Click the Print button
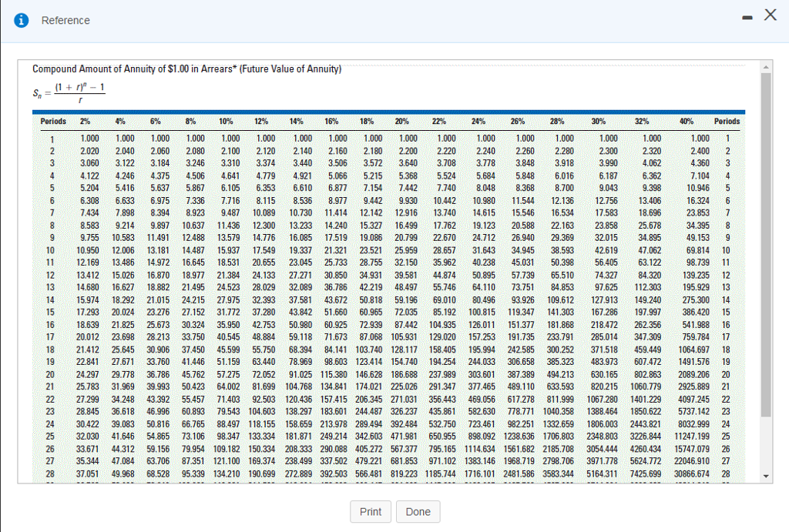Image resolution: width=789 pixels, height=532 pixels. click(x=371, y=511)
